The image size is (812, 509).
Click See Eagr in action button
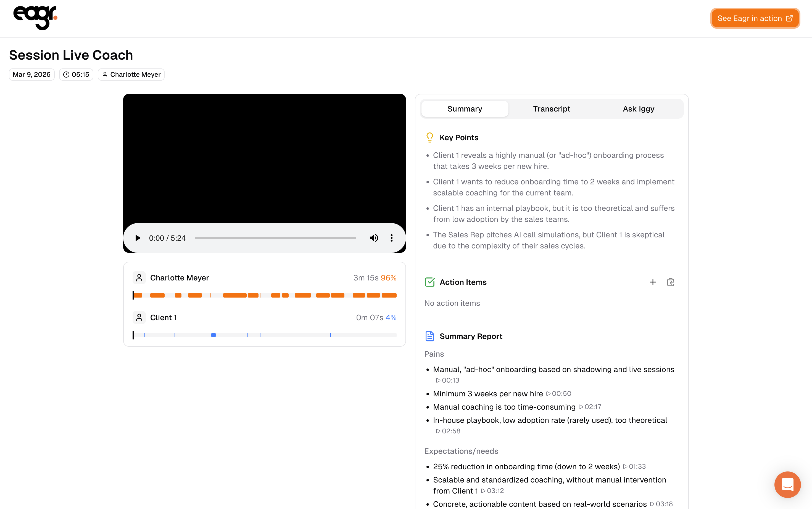755,18
